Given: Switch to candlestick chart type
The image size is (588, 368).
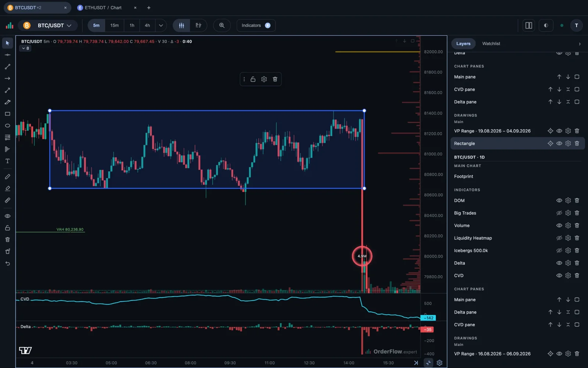Looking at the screenshot, I should pos(182,25).
